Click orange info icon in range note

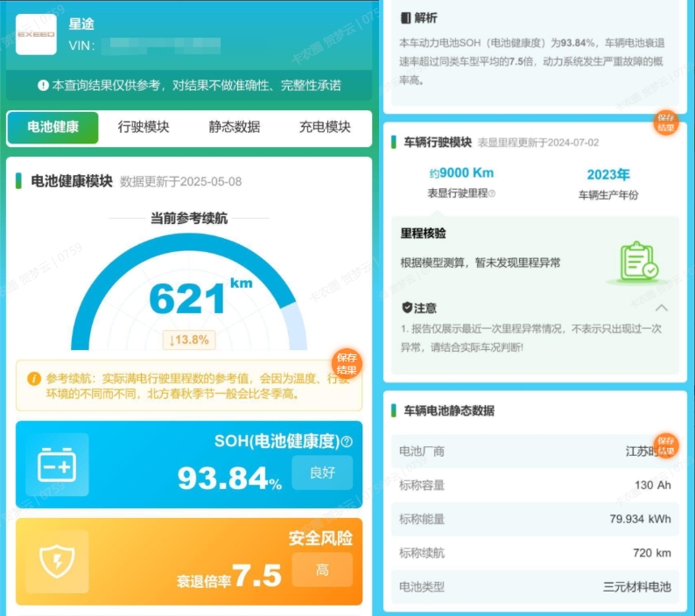click(33, 379)
